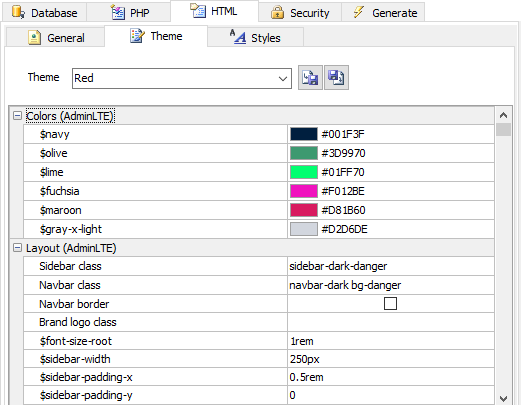Click the scrollbar down arrow
Image resolution: width=521 pixels, height=405 pixels.
(503, 398)
